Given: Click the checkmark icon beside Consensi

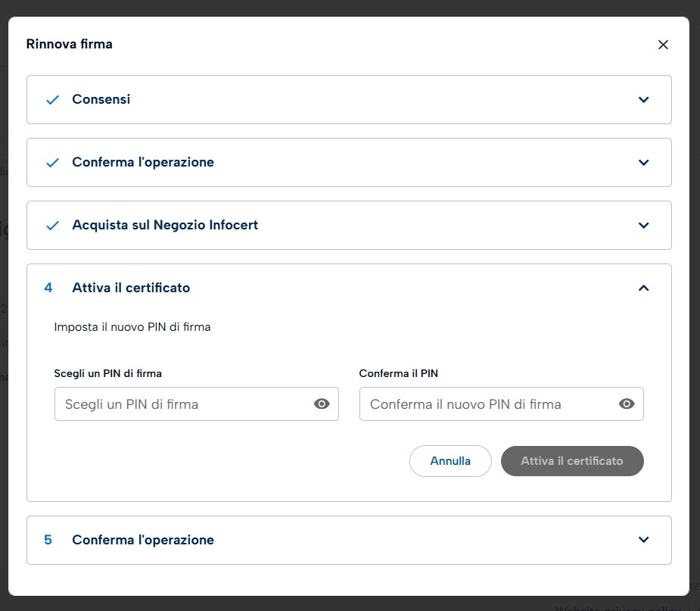Looking at the screenshot, I should pyautogui.click(x=53, y=100).
